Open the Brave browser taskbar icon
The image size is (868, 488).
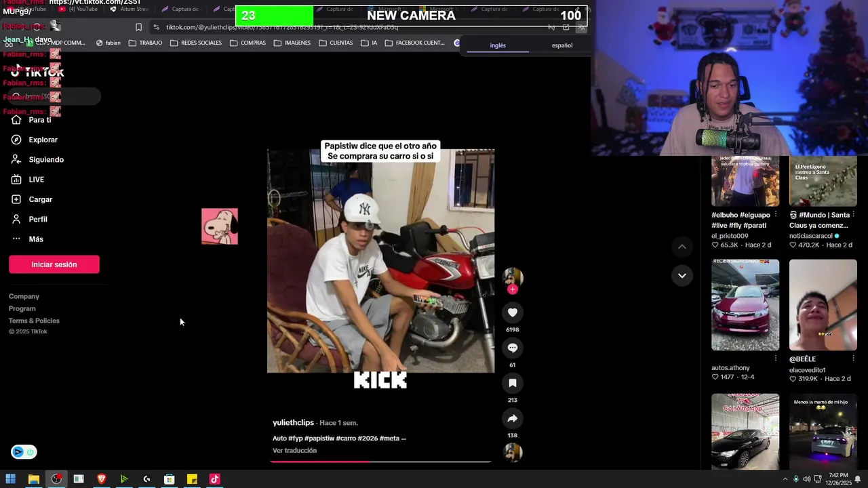102,479
